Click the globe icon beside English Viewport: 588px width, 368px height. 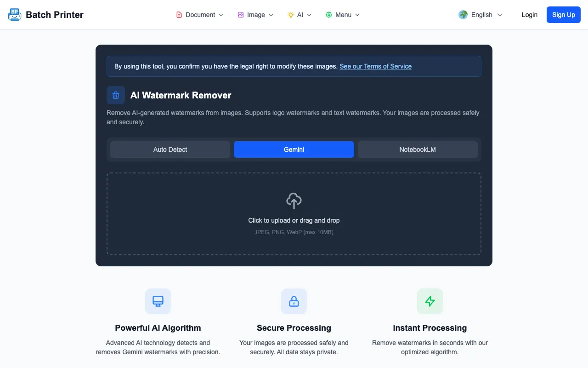pyautogui.click(x=463, y=15)
